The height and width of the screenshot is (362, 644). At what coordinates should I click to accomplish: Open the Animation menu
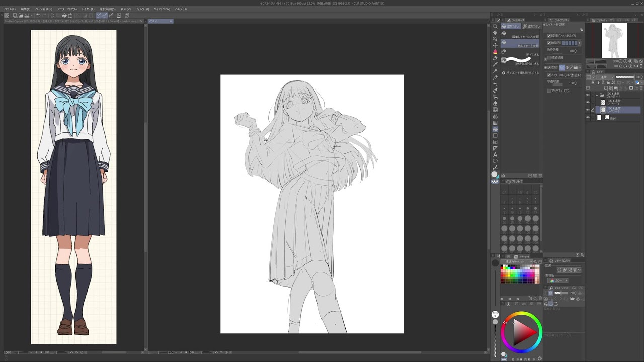(x=67, y=9)
